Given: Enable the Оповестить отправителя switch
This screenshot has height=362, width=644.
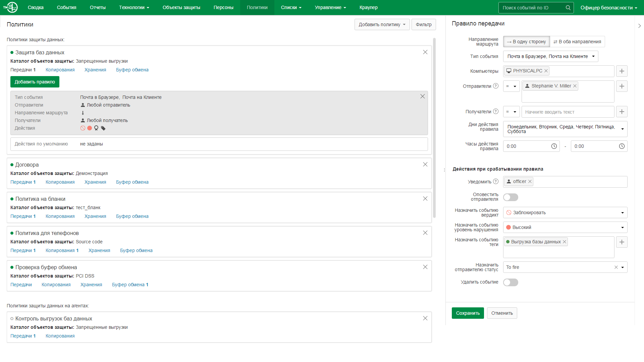Looking at the screenshot, I should [x=511, y=197].
